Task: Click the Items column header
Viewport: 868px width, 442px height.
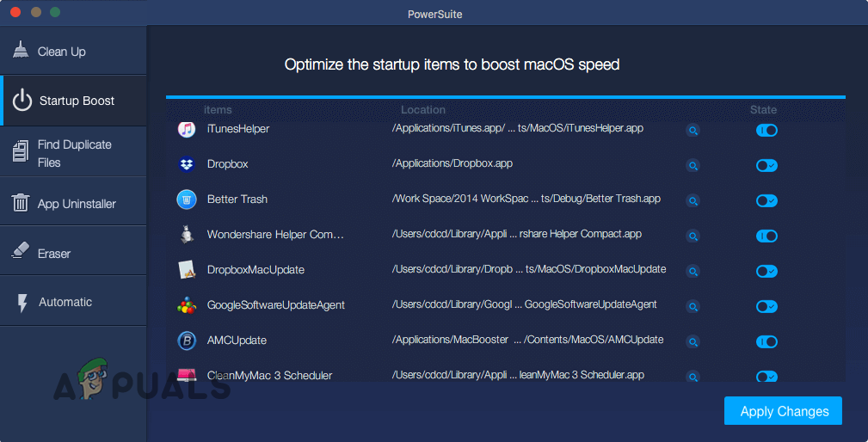Action: tap(218, 109)
